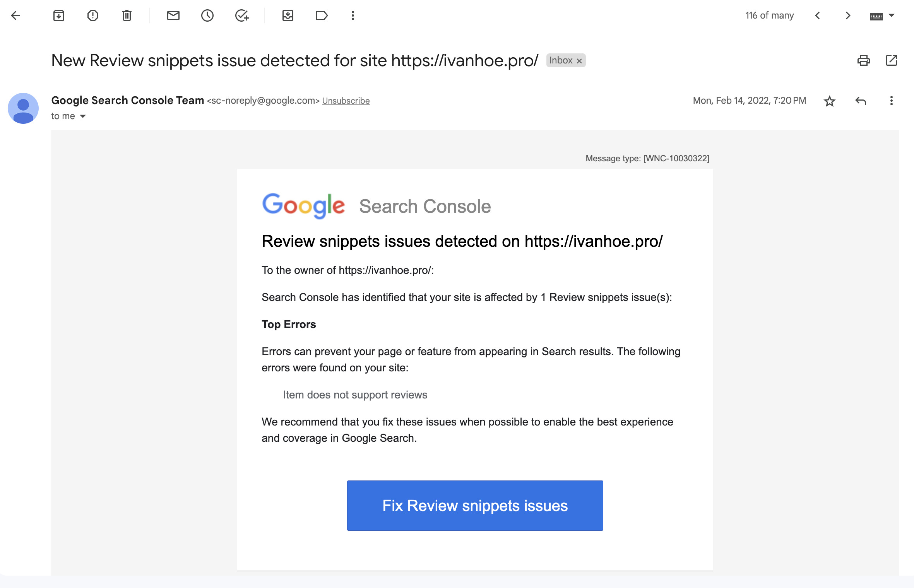Open the input tools dropdown arrow

892,15
